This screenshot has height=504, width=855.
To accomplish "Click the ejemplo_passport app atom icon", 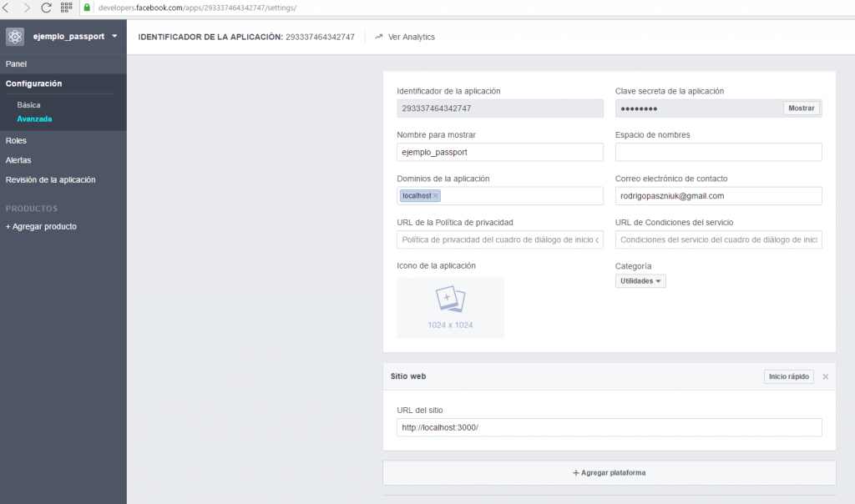I will click(x=14, y=37).
